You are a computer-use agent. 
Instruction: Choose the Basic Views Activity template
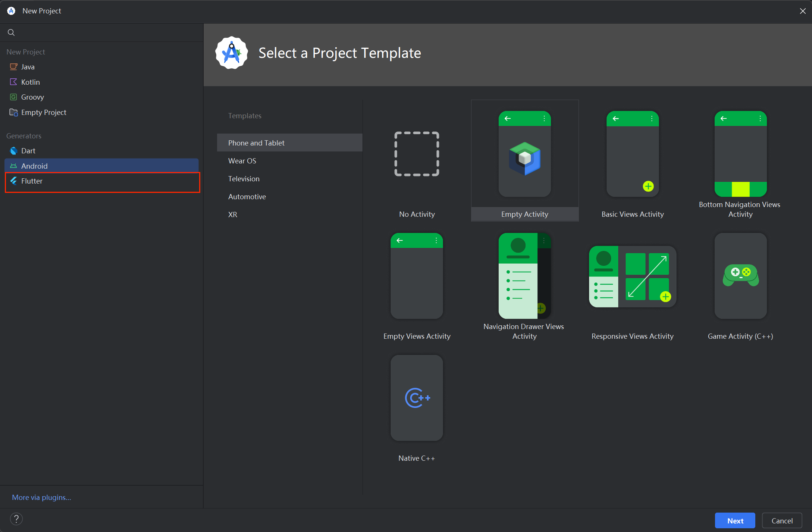click(x=632, y=161)
